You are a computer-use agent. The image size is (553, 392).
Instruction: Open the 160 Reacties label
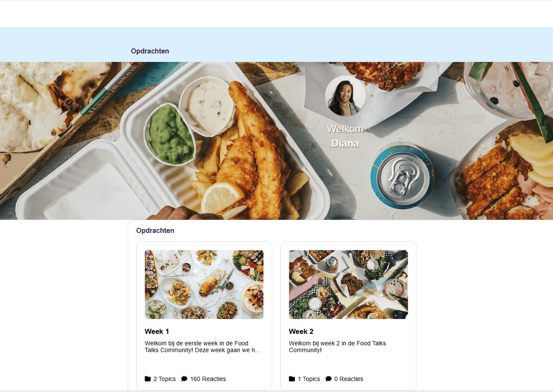tap(208, 379)
